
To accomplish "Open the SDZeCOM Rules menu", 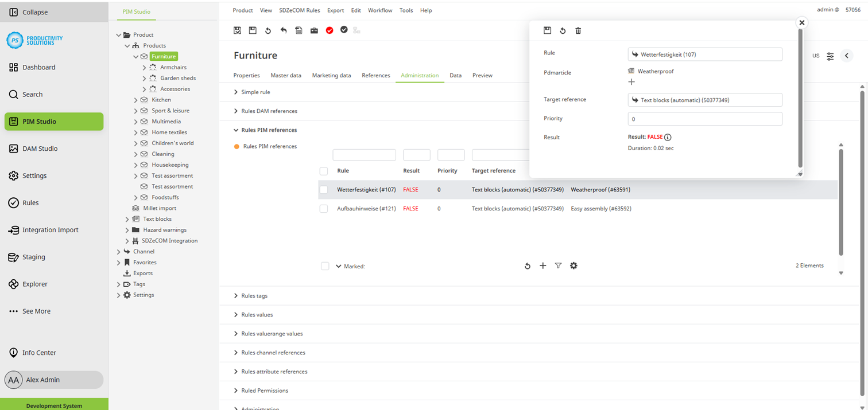I will [299, 10].
